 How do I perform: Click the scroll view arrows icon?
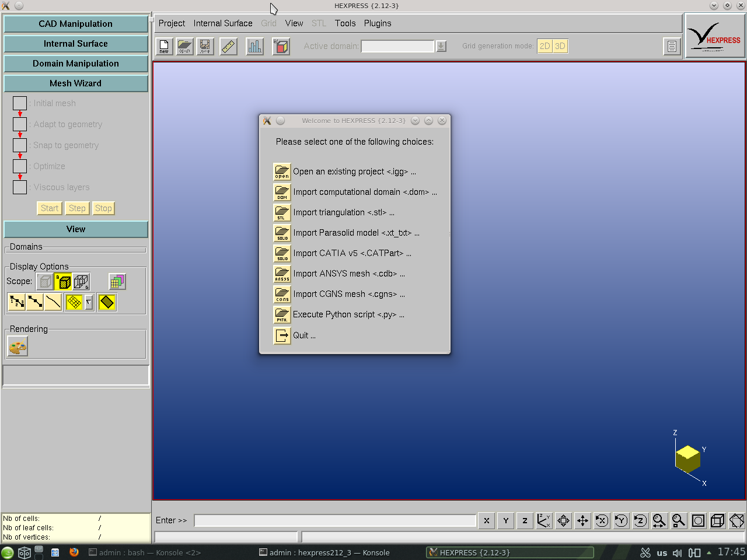point(563,521)
